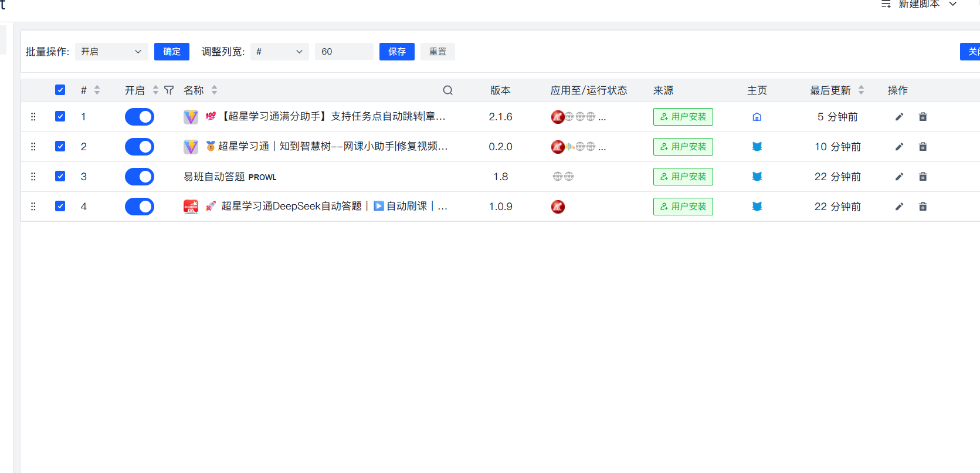The image size is (980, 473).
Task: Open script 易班自动答题 PROWL
Action: tap(230, 177)
